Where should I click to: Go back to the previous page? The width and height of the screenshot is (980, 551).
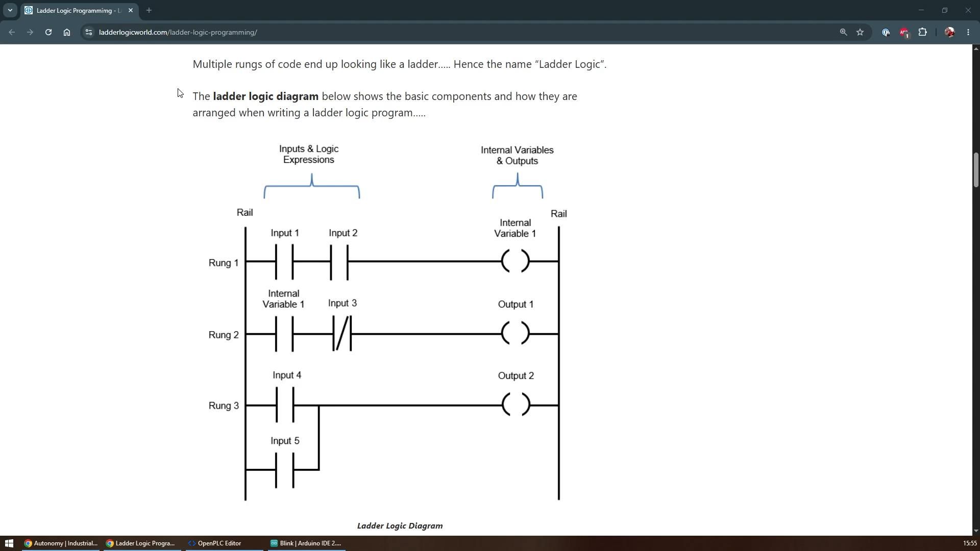point(12,32)
